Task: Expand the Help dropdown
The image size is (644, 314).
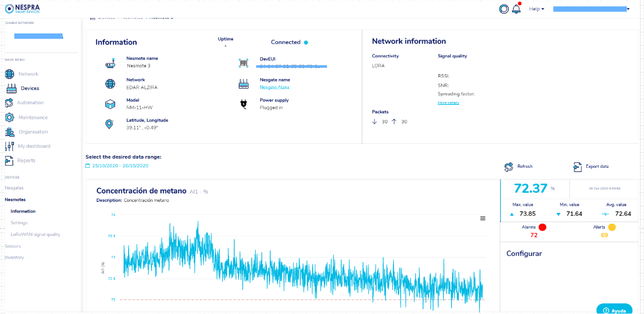Action: [x=536, y=9]
